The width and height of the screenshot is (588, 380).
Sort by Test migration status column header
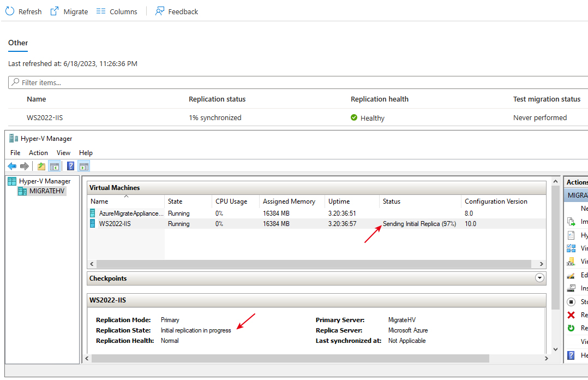click(547, 99)
